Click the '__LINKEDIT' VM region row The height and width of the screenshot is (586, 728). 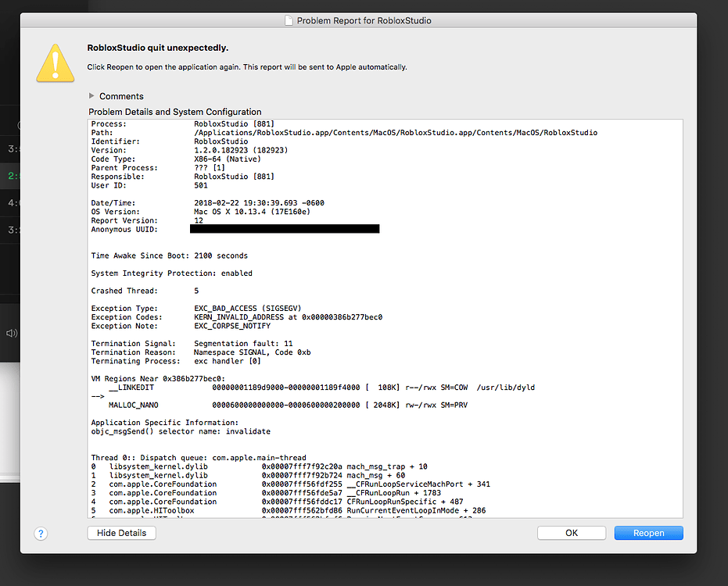coord(321,388)
